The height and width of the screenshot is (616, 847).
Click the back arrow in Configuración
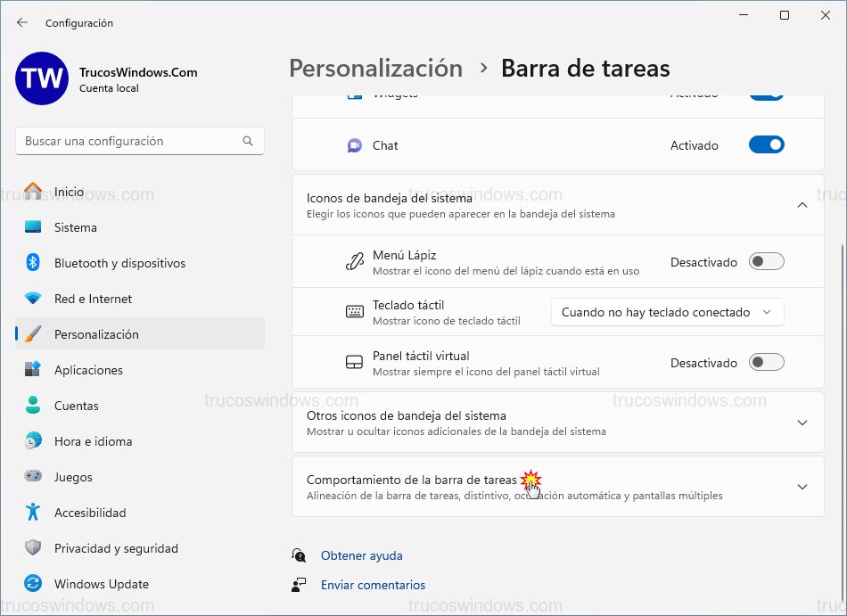click(x=20, y=23)
